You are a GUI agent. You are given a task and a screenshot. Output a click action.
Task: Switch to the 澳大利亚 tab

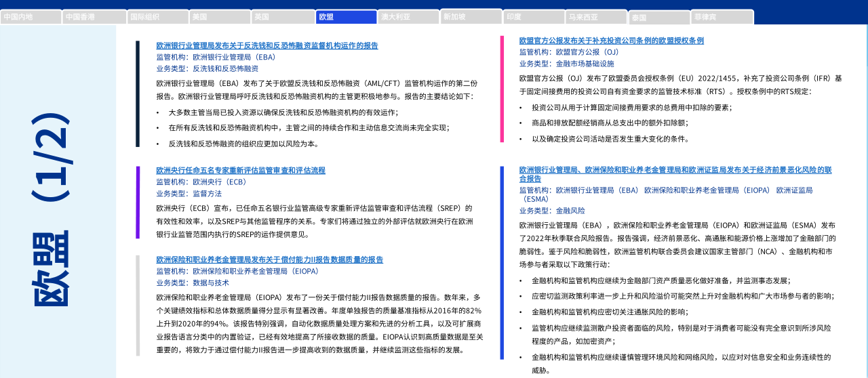pos(408,17)
